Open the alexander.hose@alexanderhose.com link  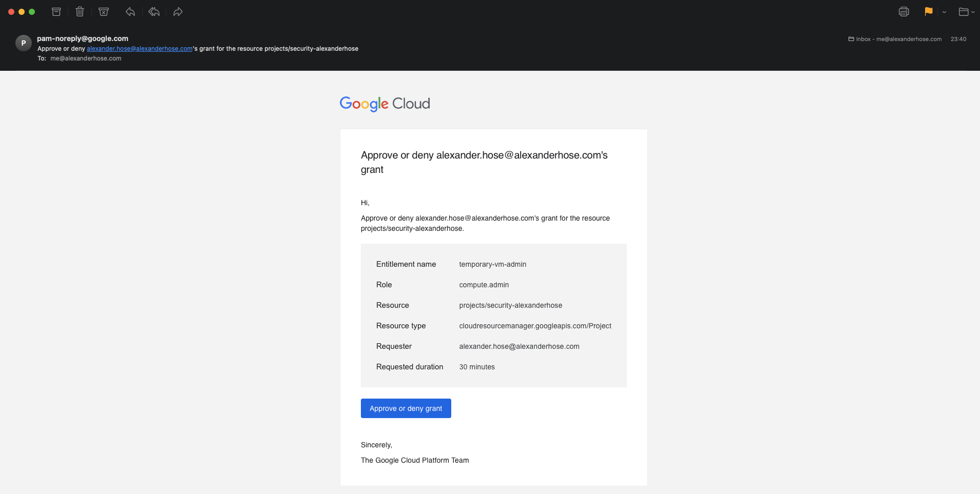pos(139,48)
